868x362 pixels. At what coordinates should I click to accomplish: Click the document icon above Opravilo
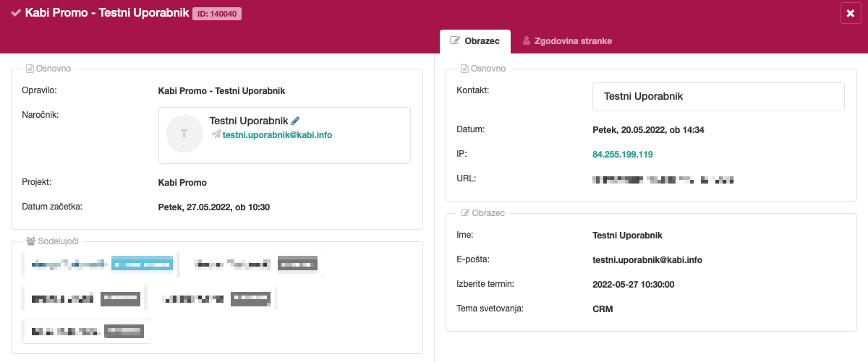tap(30, 69)
